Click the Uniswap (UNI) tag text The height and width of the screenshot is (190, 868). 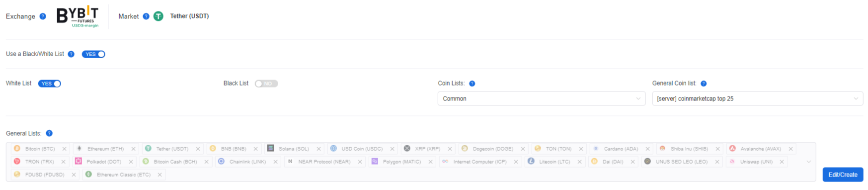pyautogui.click(x=756, y=162)
